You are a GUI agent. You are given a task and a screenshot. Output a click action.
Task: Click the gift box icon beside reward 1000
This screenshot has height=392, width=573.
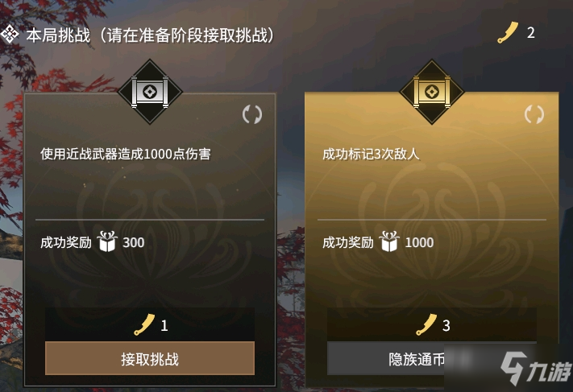coord(389,241)
